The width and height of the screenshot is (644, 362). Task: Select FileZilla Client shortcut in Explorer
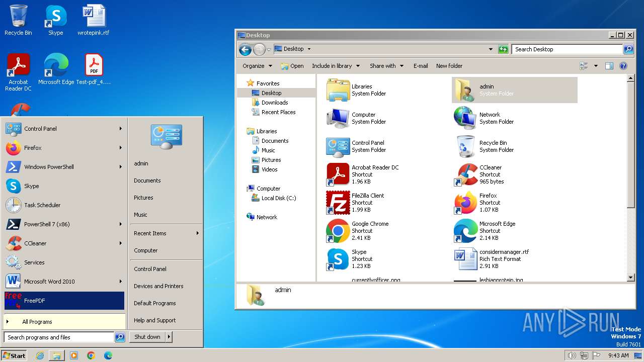click(x=355, y=203)
